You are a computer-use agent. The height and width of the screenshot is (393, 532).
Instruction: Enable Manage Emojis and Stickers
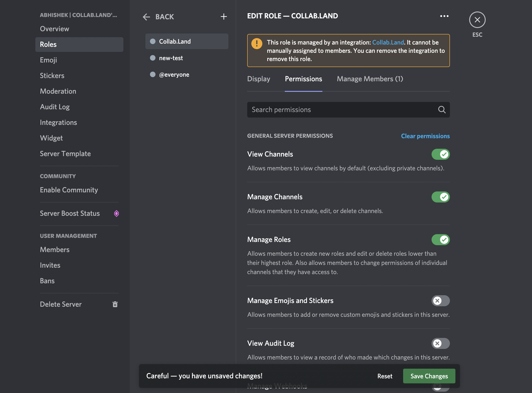[x=441, y=301]
